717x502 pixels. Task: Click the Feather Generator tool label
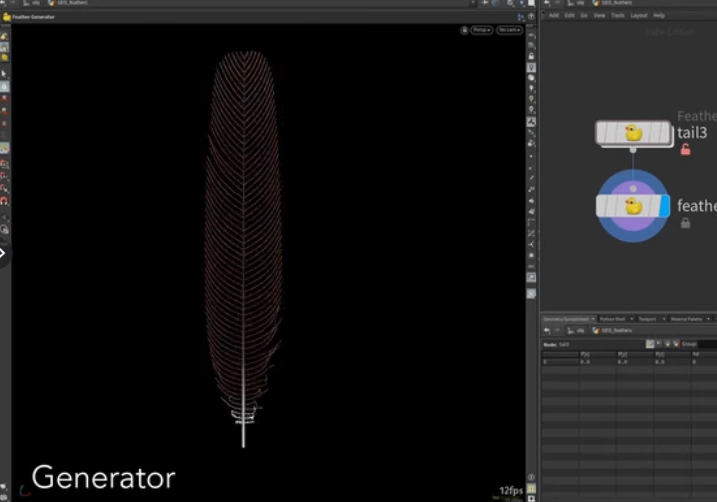click(33, 17)
